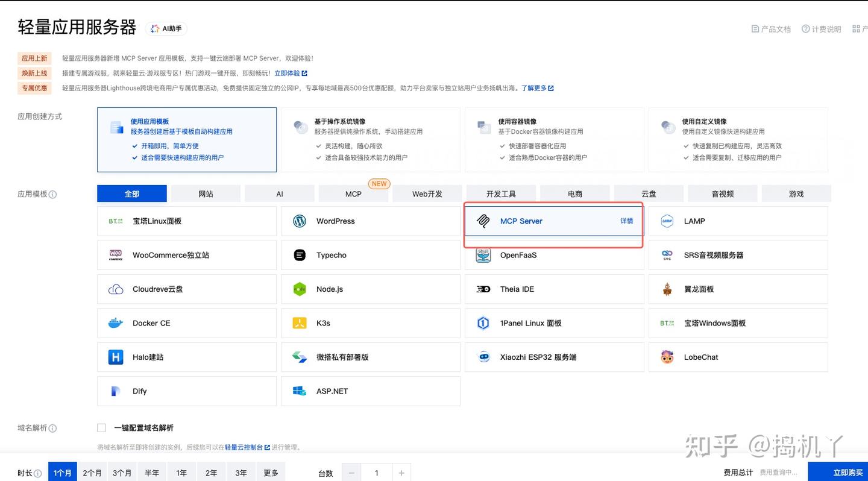Image resolution: width=868 pixels, height=481 pixels.
Task: Set duration to 1年
Action: tap(181, 473)
